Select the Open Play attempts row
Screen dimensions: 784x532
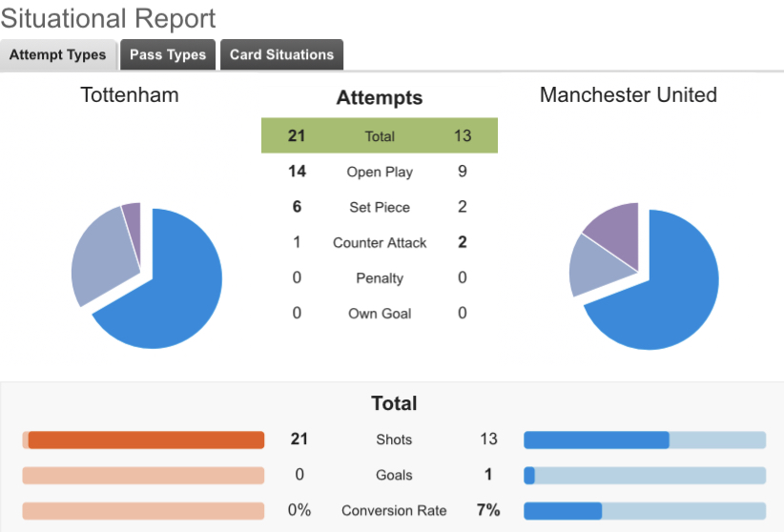380,172
